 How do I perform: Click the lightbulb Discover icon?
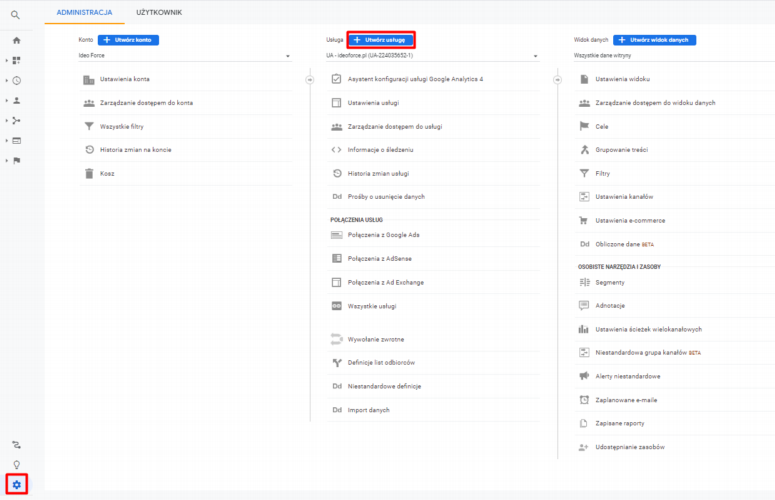16,465
